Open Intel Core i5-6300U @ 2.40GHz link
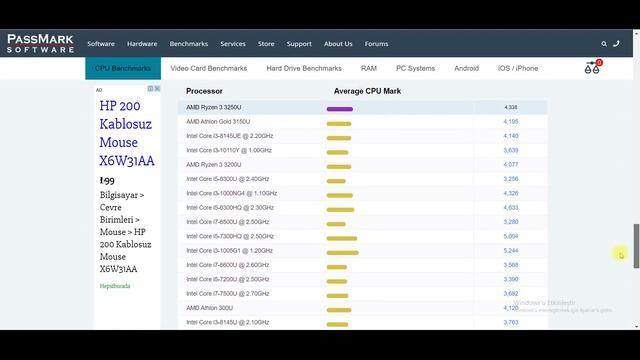 tap(227, 179)
